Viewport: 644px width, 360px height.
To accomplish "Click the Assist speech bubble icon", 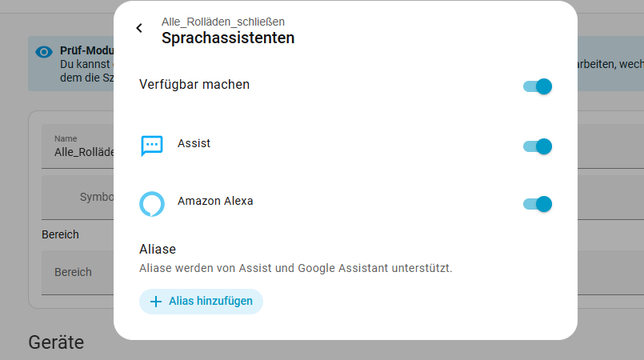I will 152,146.
